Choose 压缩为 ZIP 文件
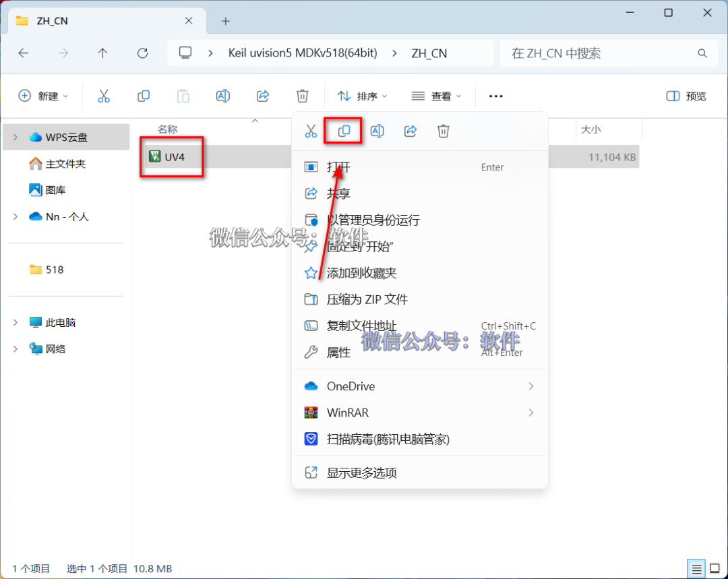The image size is (728, 579). [x=420, y=299]
